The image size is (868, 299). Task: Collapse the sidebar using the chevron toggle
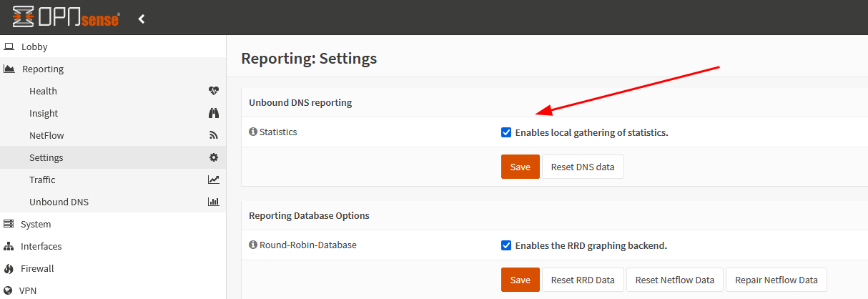(142, 19)
